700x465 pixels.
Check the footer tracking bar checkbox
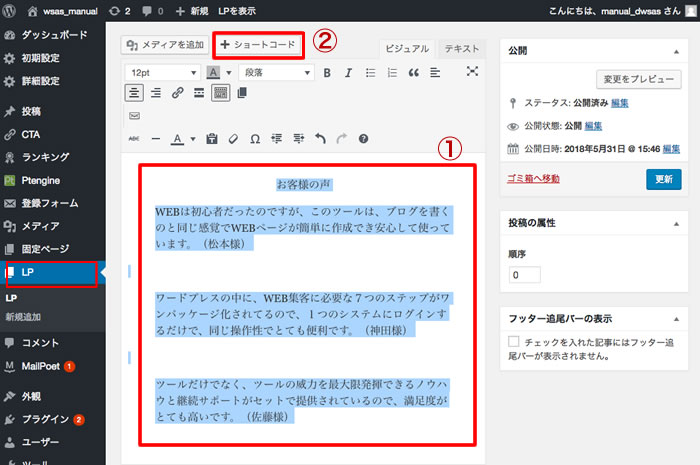(514, 341)
